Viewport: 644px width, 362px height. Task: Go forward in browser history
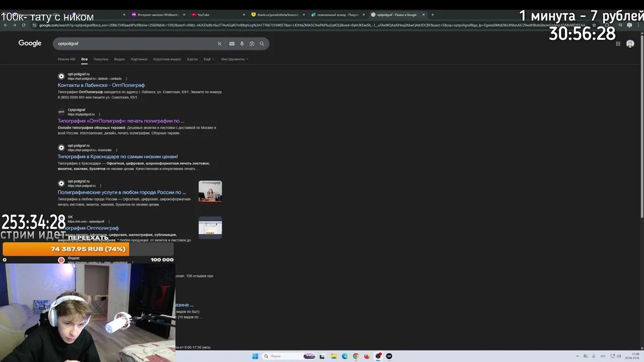click(14, 25)
